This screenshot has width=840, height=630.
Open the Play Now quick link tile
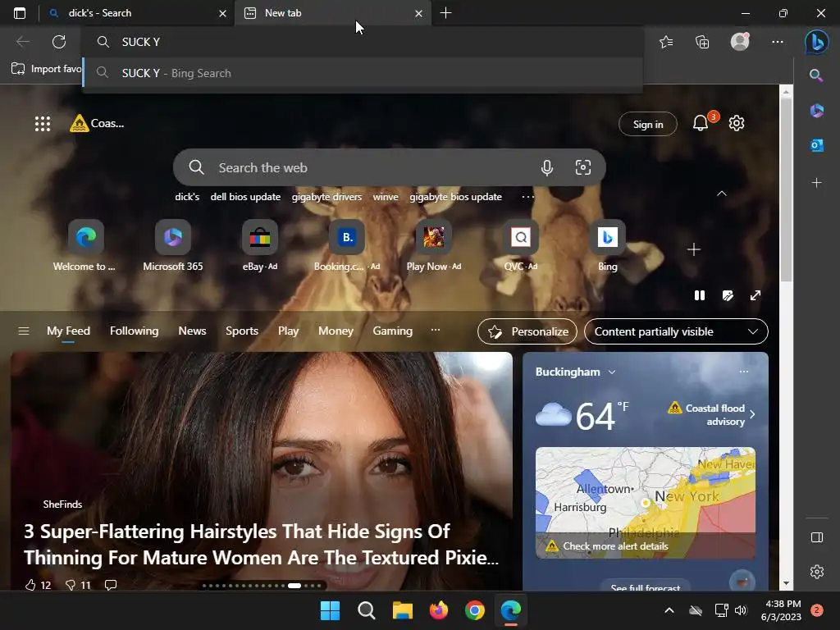[434, 246]
